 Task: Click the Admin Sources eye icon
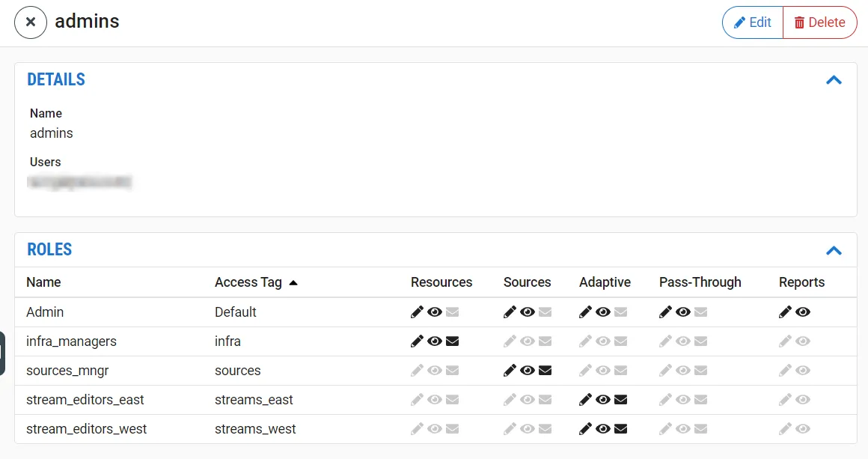[x=528, y=312]
